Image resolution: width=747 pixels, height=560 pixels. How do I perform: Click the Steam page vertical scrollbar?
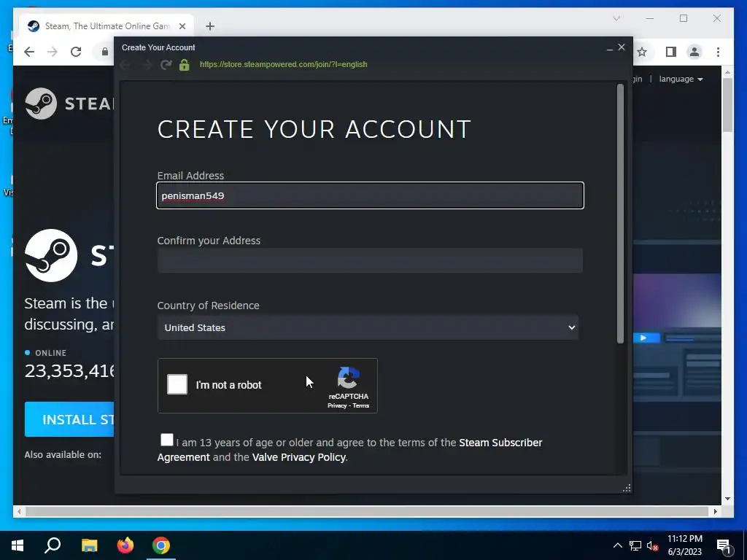click(727, 105)
